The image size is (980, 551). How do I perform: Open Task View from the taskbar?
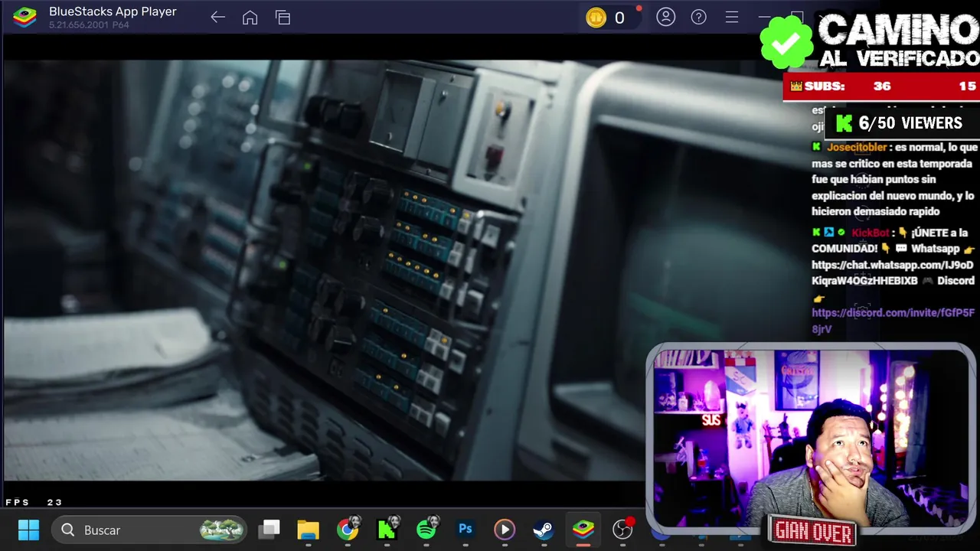(x=269, y=529)
